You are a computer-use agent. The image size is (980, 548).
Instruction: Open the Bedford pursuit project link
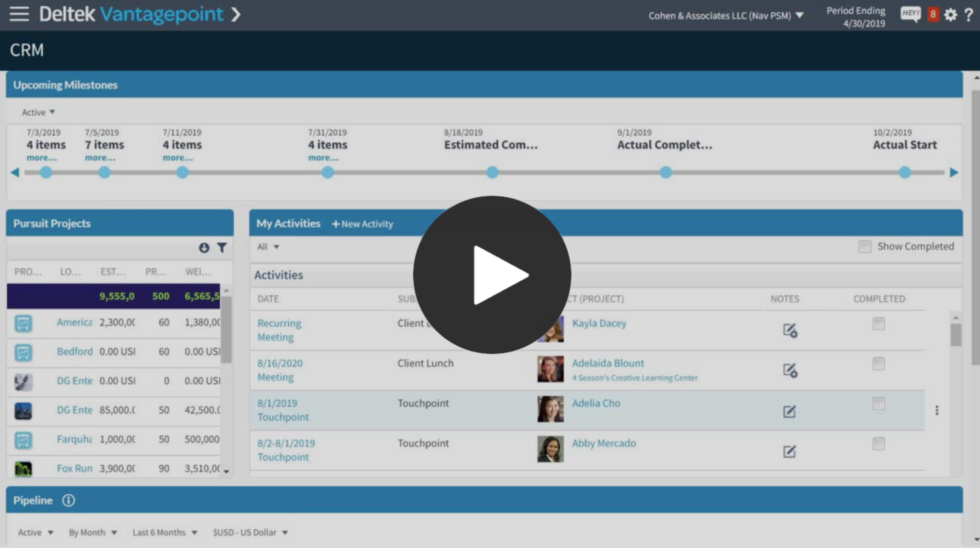pos(74,351)
